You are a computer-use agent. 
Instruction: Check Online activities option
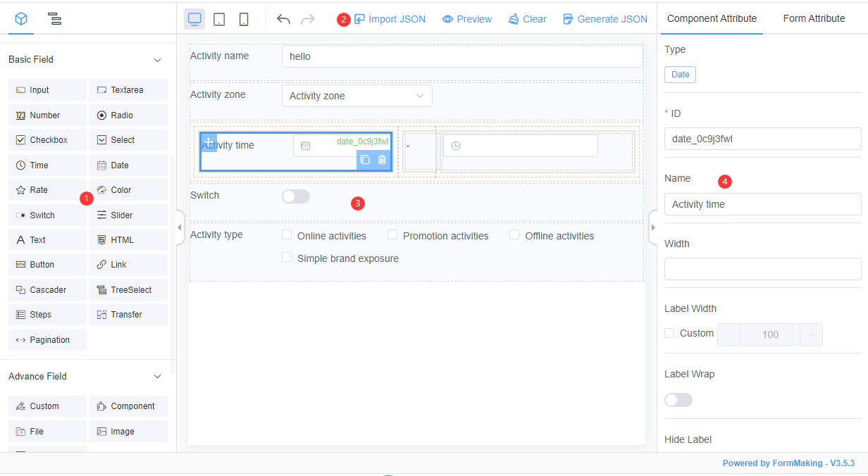pos(287,235)
